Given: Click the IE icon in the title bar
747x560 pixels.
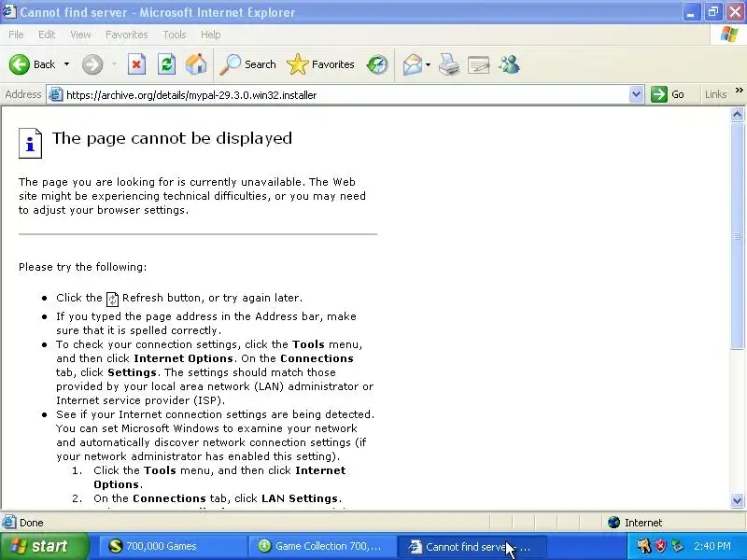Looking at the screenshot, I should coord(9,11).
